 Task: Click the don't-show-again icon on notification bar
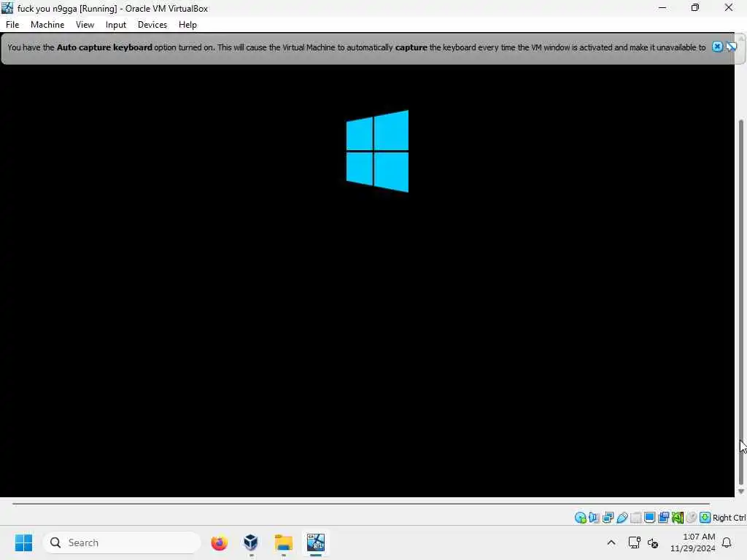(731, 47)
